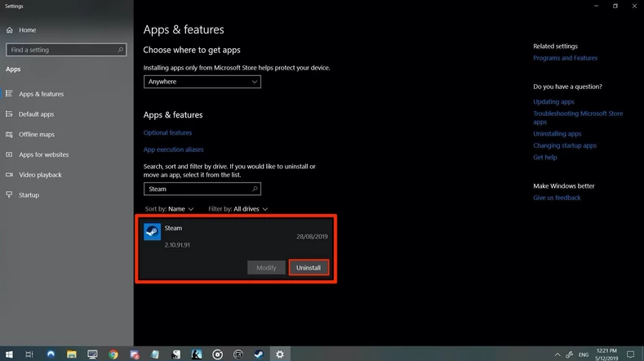Screen dimensions: 644x361
Task: Click the link-shaped system tray icon
Action: coord(569,354)
